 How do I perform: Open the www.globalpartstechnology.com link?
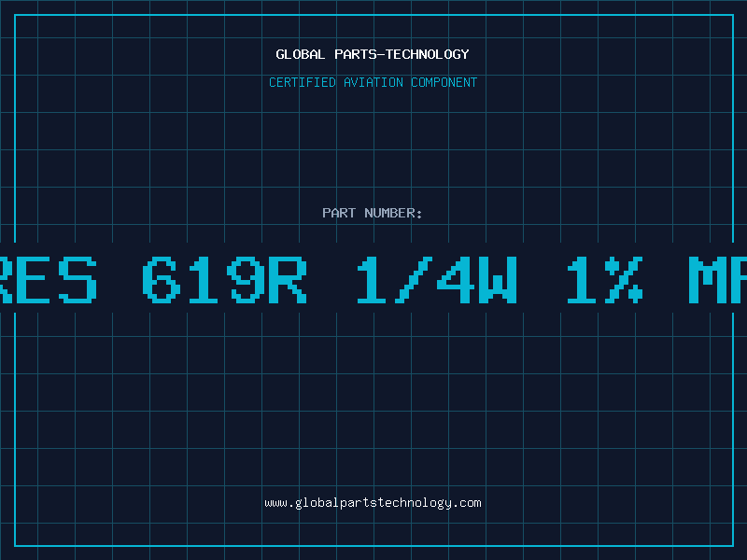click(x=373, y=503)
